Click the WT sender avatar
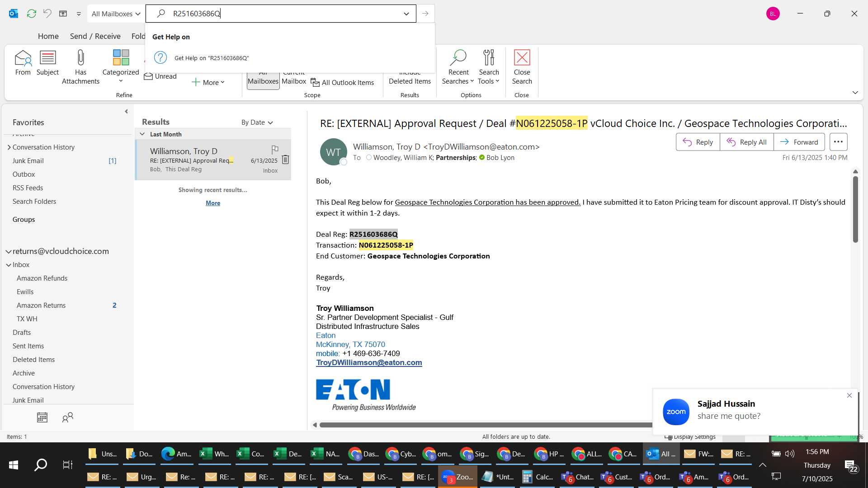 pyautogui.click(x=333, y=152)
